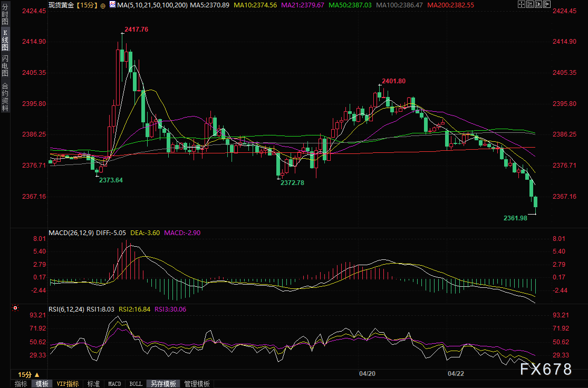Open VIP指标 tab
The width and height of the screenshot is (588, 388).
[x=68, y=384]
